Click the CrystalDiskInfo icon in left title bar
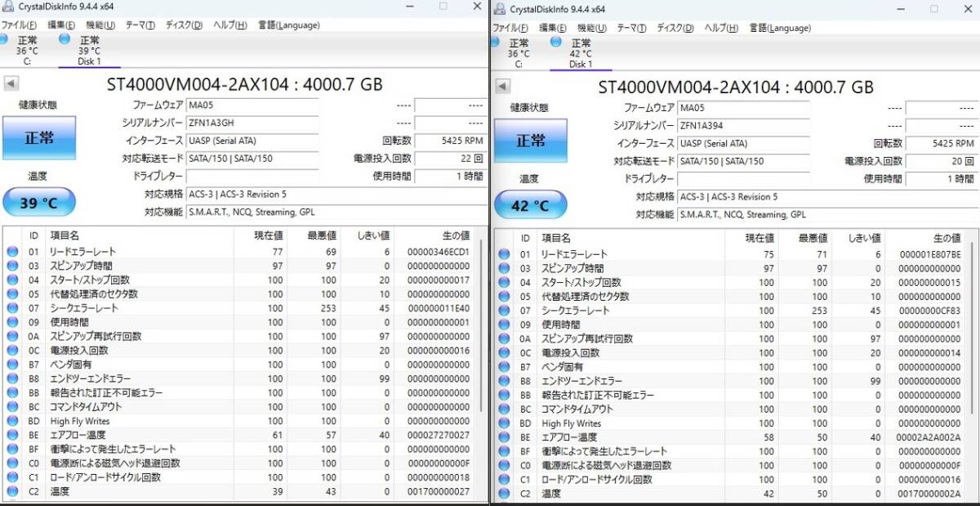Image resolution: width=980 pixels, height=506 pixels. [x=10, y=7]
